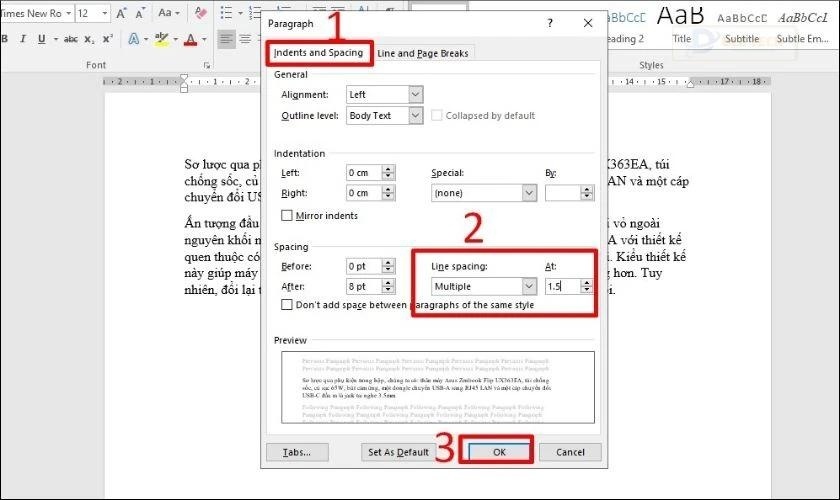Click the Italic formatting icon
This screenshot has height=500, width=840.
tap(22, 39)
